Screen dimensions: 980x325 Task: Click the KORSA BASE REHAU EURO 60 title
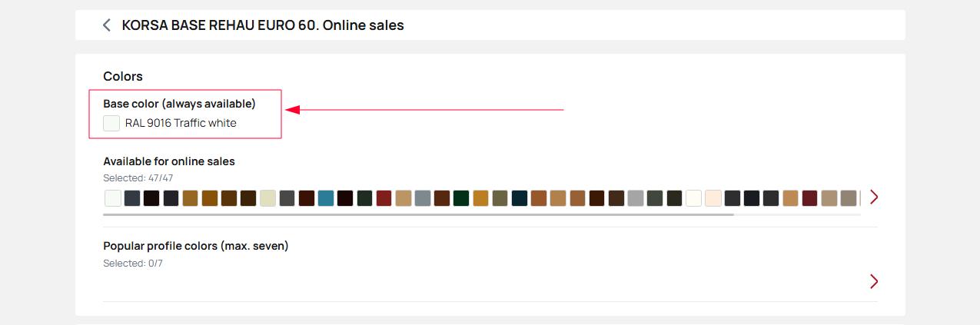(263, 25)
